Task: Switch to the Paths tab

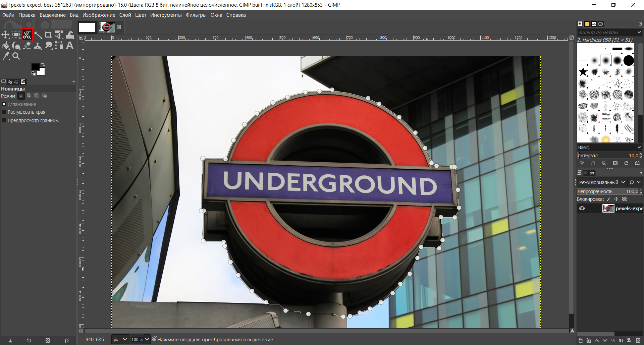Action: click(x=592, y=173)
